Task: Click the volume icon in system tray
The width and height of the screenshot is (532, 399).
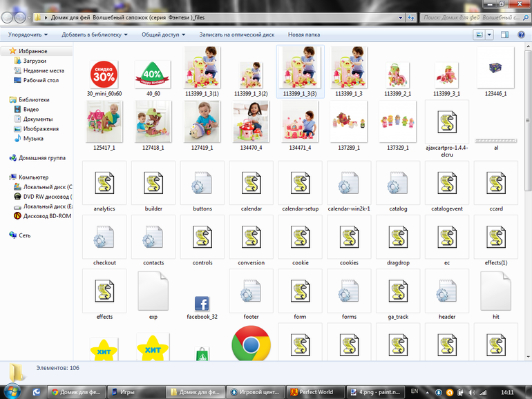Action: click(x=472, y=393)
